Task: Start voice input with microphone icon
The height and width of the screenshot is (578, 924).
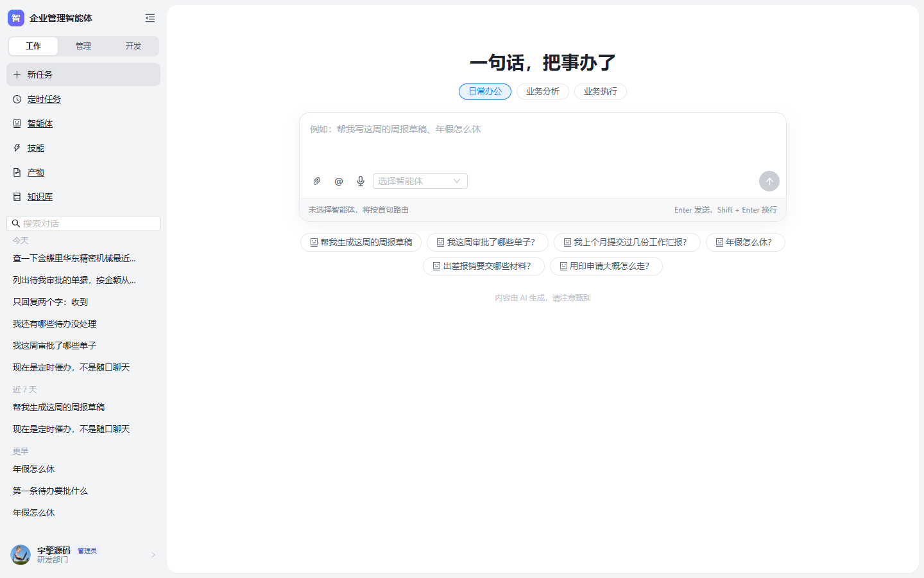Action: [x=361, y=181]
